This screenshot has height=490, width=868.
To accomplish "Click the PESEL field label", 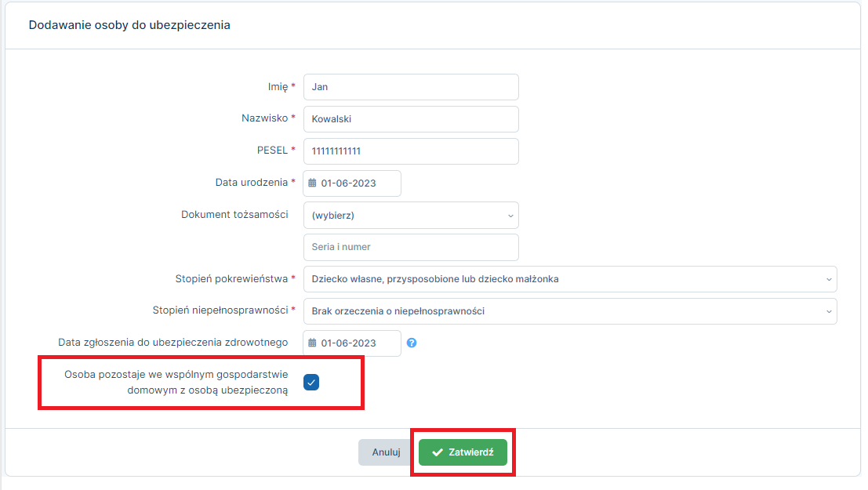I will [272, 151].
